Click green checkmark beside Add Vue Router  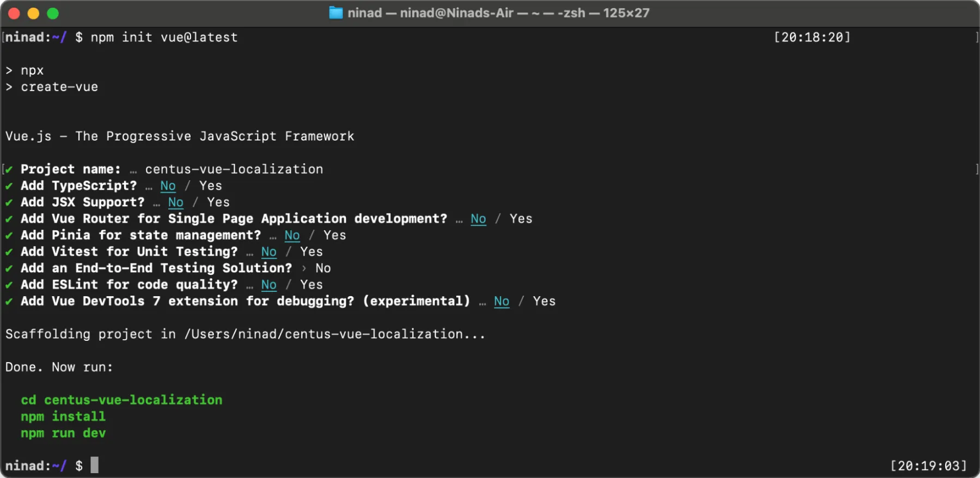pos(9,219)
